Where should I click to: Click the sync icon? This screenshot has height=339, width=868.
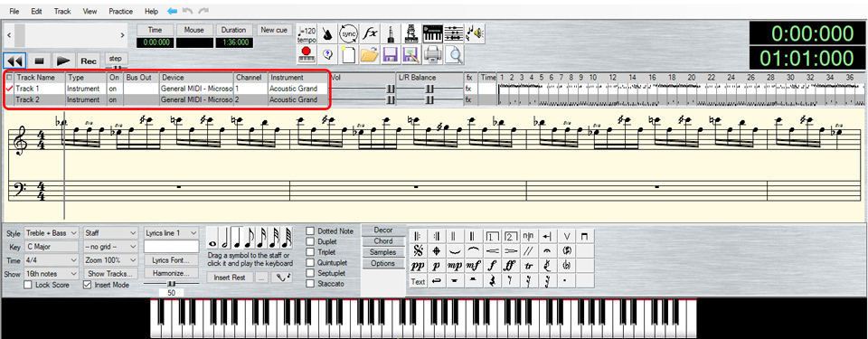tap(349, 34)
